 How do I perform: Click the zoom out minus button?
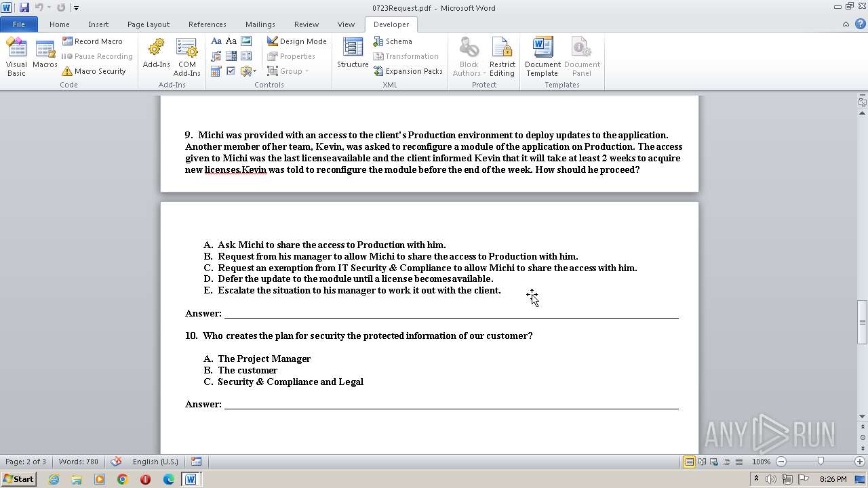[x=781, y=462]
